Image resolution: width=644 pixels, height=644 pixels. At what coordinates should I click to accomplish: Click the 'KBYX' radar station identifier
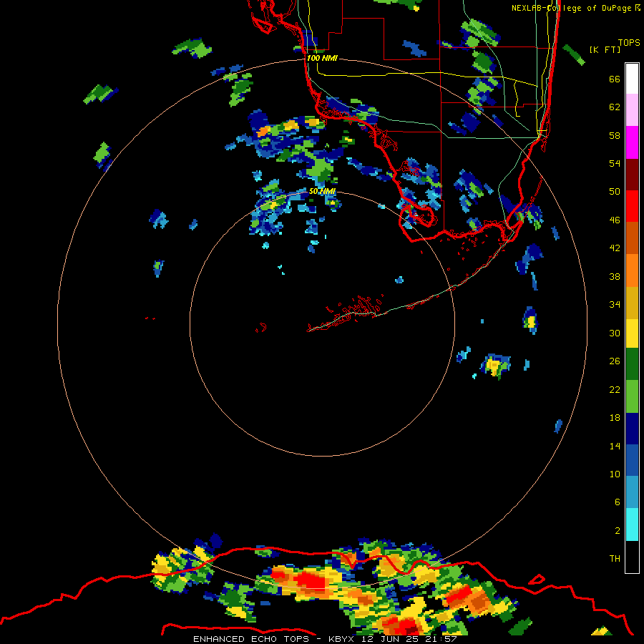coord(341,639)
